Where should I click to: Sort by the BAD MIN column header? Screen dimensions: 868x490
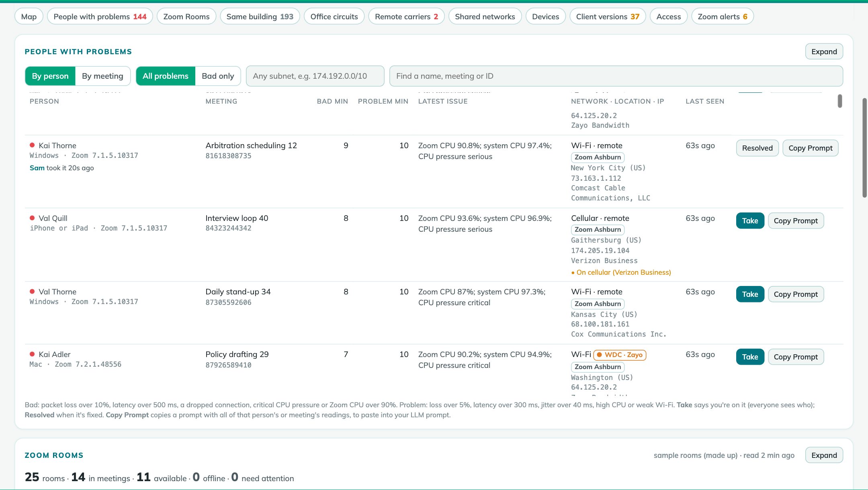[x=332, y=101]
